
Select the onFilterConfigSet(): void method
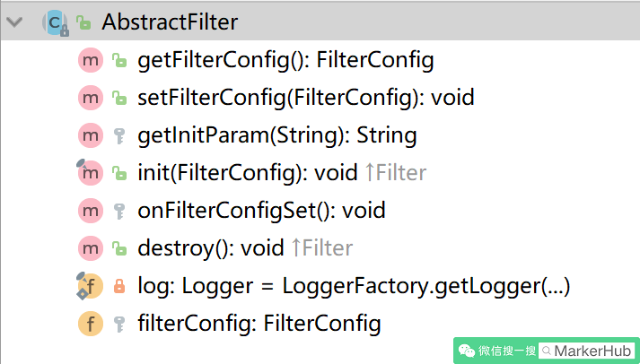pos(261,211)
